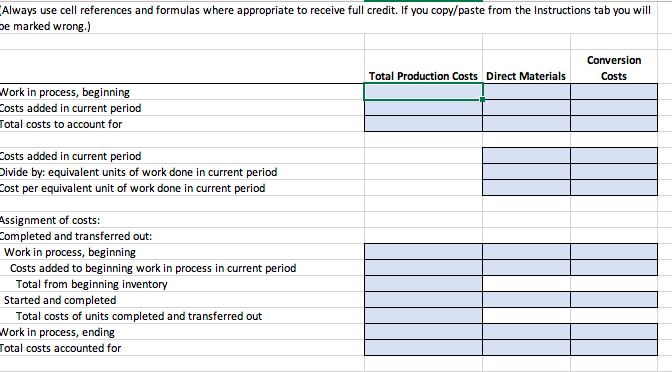
Task: Select Direct Materials cell for Started and completed
Action: pyautogui.click(x=526, y=300)
